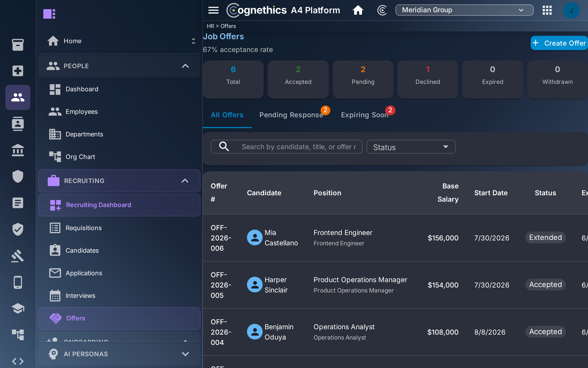Open the graduation cap icon in the rail
The height and width of the screenshot is (368, 588).
18,309
